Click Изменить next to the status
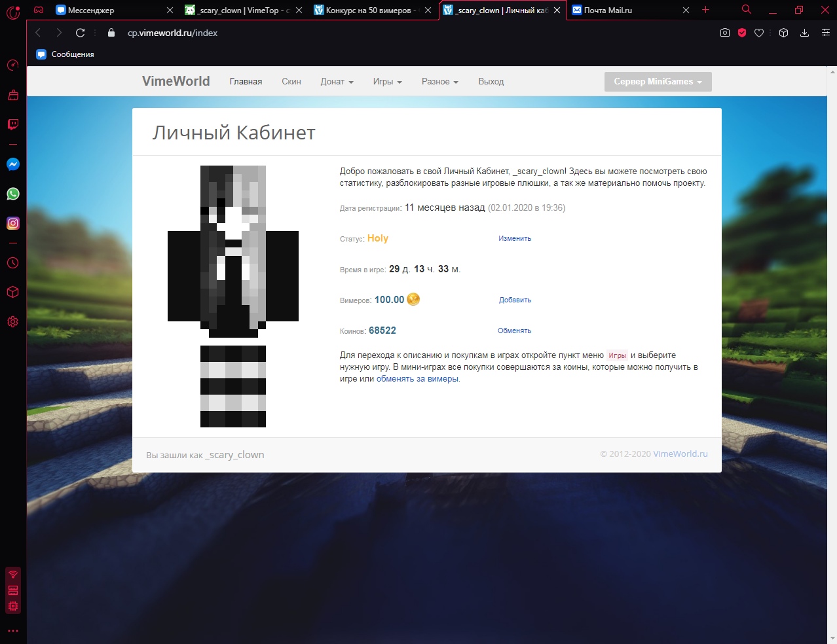 pos(515,239)
